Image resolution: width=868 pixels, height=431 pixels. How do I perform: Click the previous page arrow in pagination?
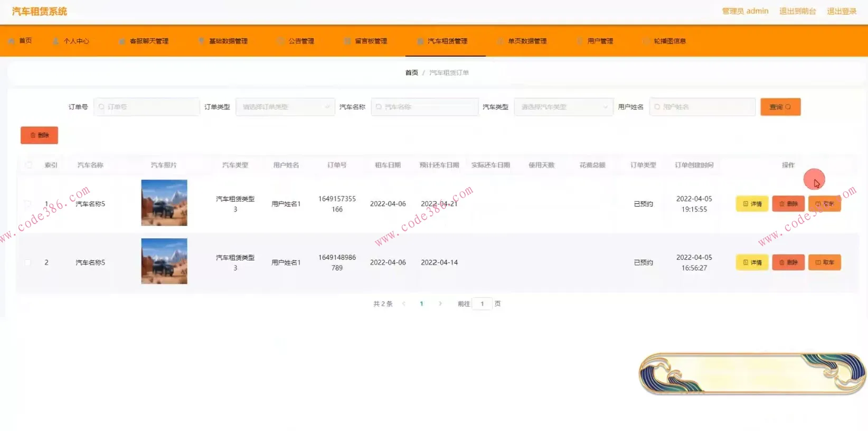404,304
